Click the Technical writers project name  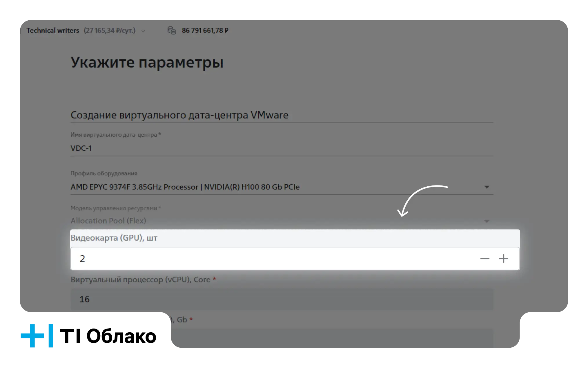click(53, 30)
